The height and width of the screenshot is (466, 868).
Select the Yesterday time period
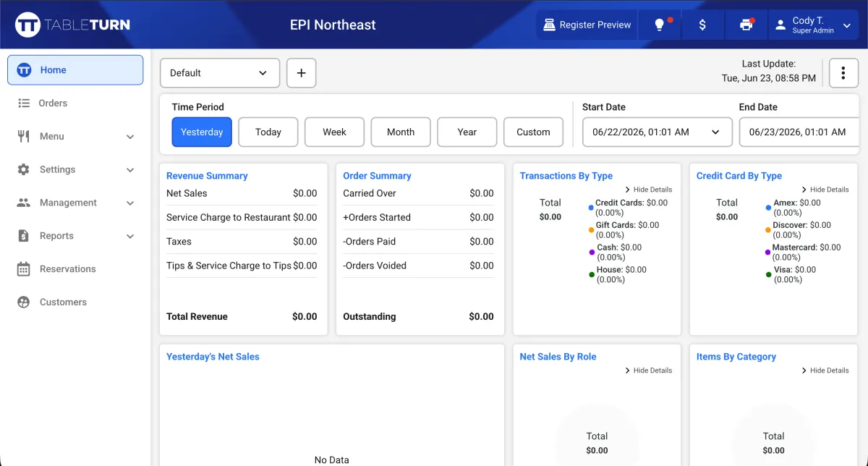(202, 132)
